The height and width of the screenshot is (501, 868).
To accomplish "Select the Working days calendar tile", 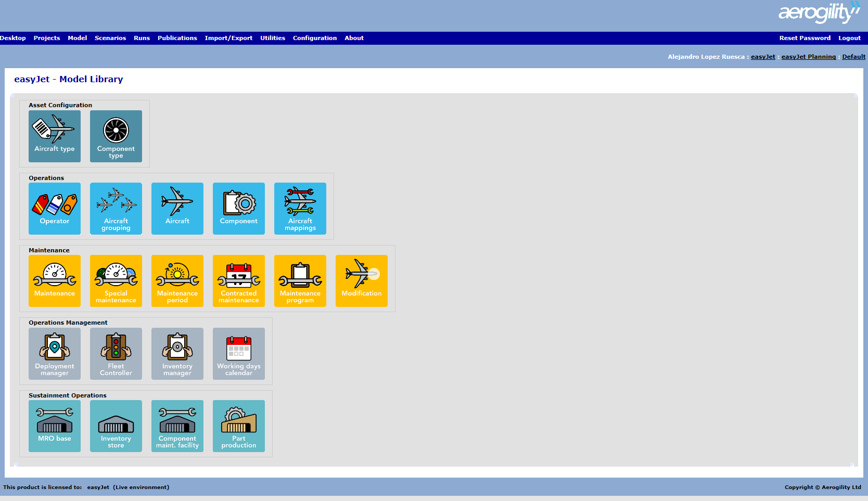I will 239,353.
